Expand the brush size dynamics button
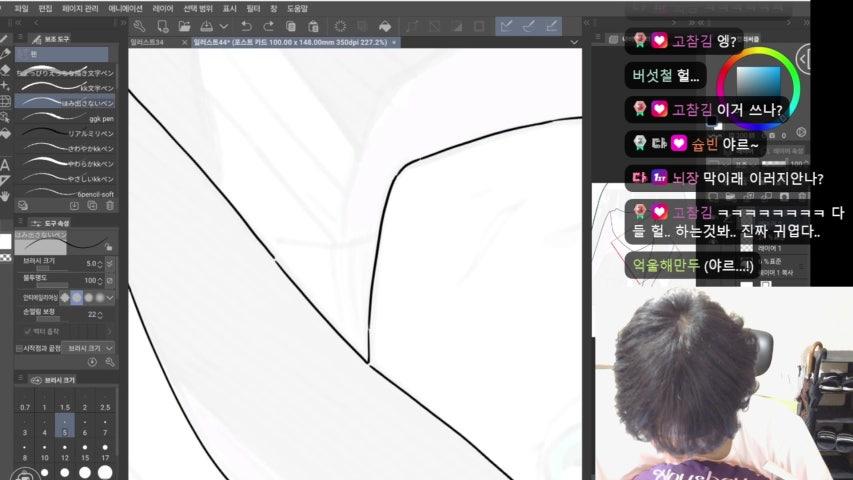This screenshot has width=853, height=480. pyautogui.click(x=109, y=263)
